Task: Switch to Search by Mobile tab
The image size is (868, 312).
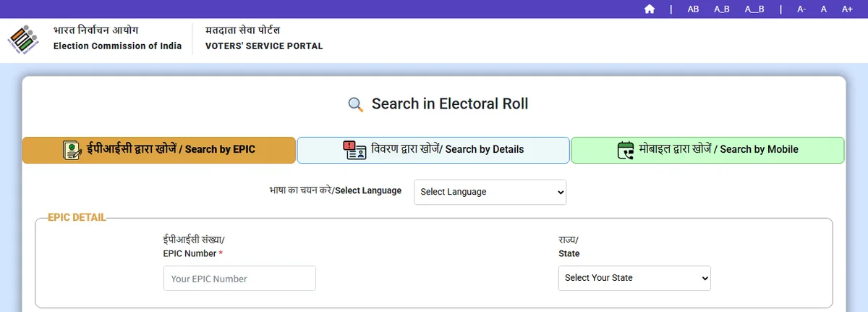Action: tap(707, 150)
